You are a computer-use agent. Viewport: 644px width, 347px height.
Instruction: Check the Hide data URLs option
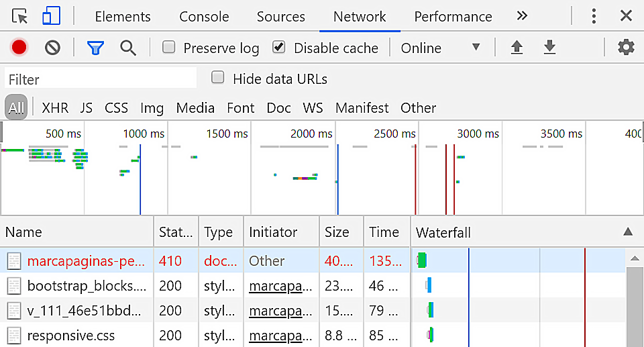click(217, 78)
